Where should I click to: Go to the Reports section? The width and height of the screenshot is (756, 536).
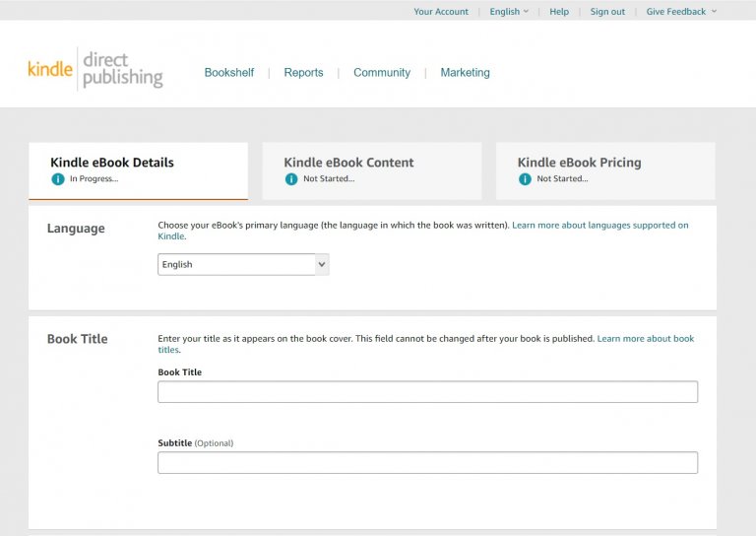point(303,73)
